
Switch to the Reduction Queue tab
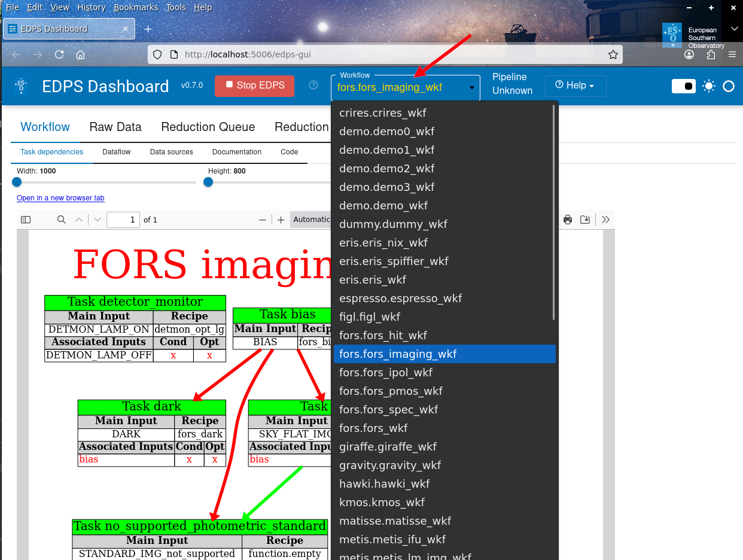(208, 127)
